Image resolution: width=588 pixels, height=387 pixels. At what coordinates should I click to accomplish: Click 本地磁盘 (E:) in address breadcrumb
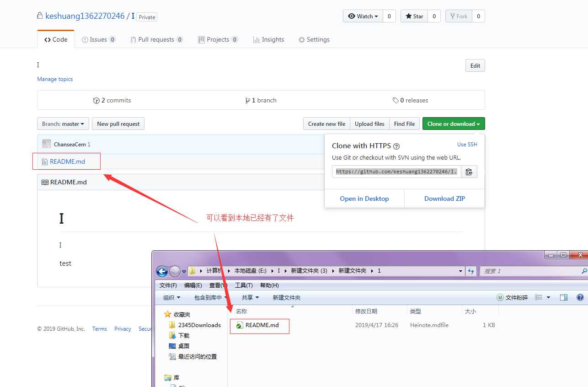pos(251,271)
